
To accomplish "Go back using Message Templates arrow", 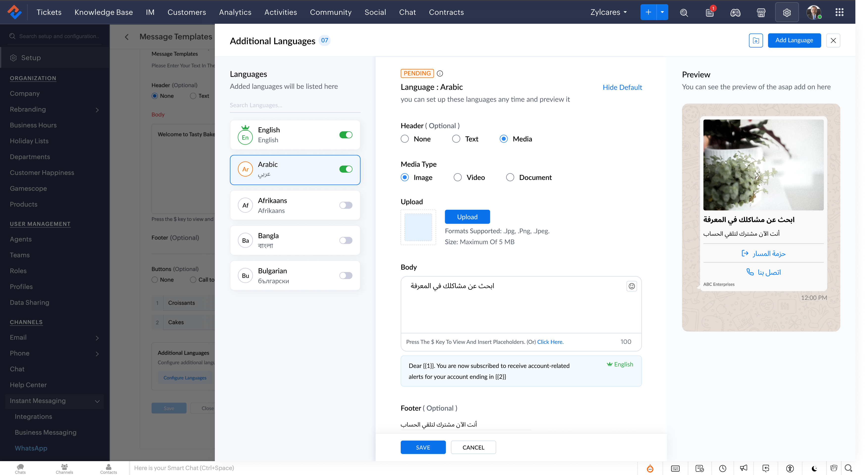I will point(127,37).
